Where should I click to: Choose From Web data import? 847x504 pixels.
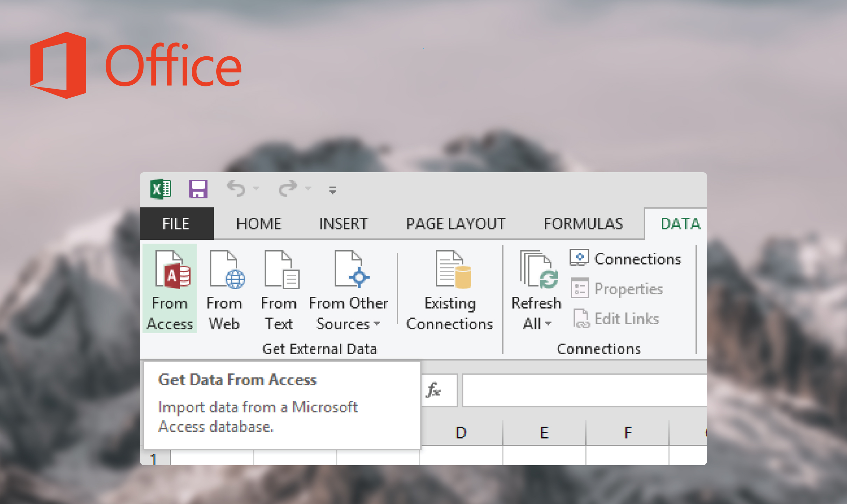pyautogui.click(x=224, y=289)
